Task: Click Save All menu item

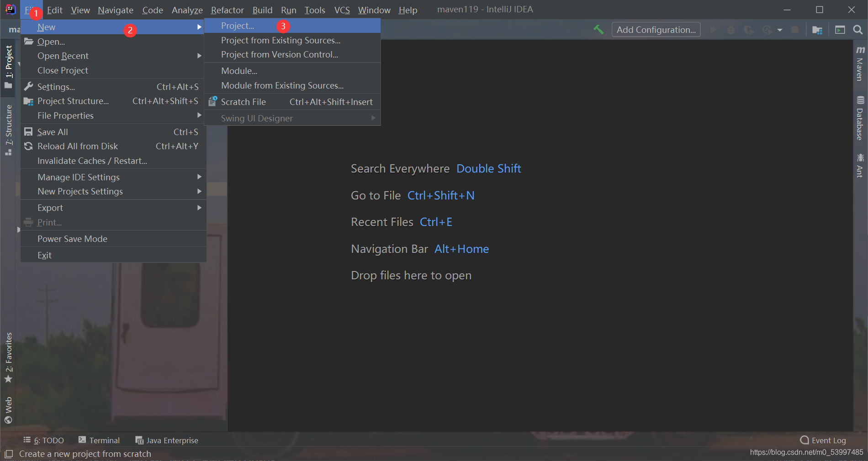Action: click(113, 132)
